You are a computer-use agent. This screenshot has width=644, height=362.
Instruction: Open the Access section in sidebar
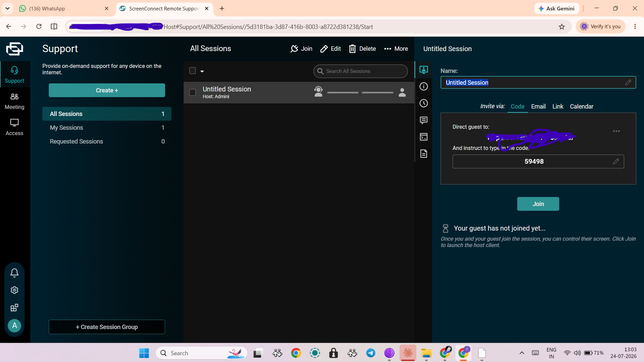pos(14,127)
